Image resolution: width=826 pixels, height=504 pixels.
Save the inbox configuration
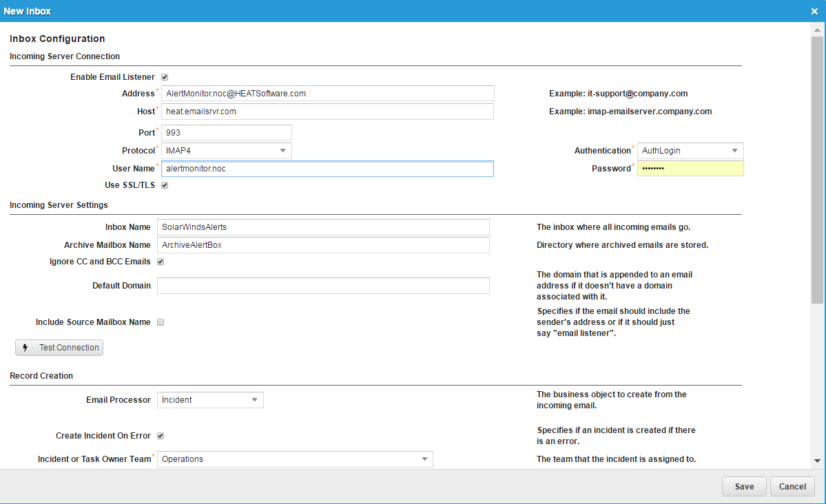744,486
